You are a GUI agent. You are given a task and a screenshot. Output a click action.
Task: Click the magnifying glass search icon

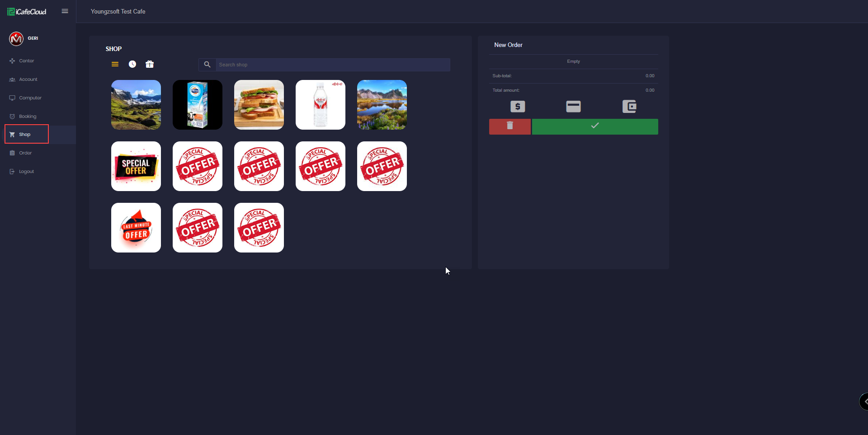tap(207, 65)
